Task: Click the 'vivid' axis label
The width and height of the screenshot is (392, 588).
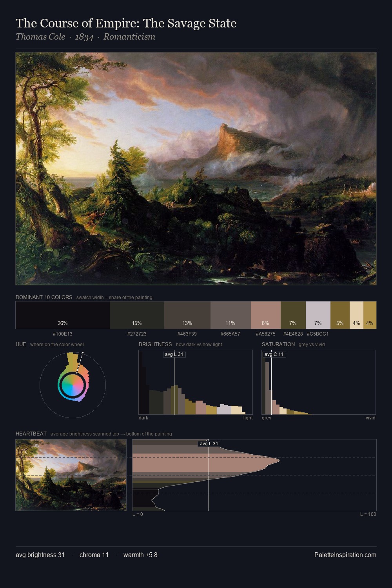Action: (x=370, y=418)
